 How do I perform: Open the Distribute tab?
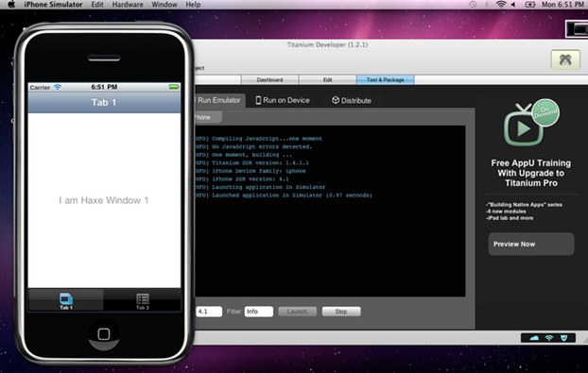click(352, 100)
